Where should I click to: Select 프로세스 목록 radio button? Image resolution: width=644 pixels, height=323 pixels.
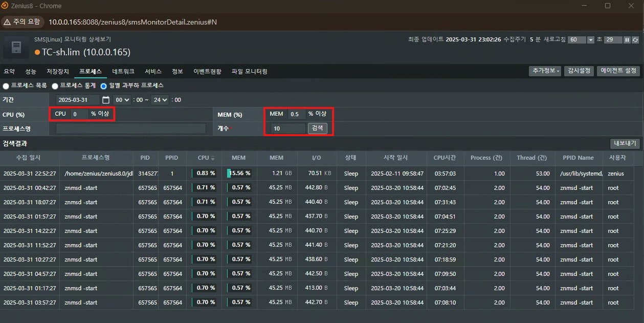[6, 86]
